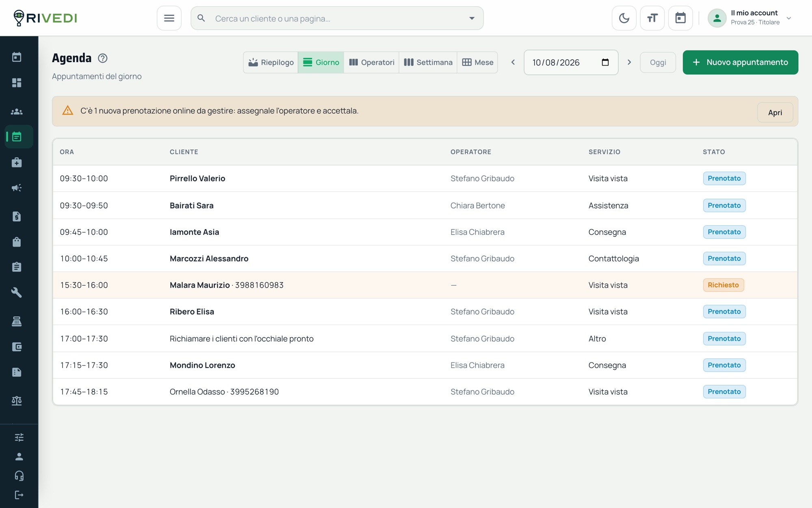The height and width of the screenshot is (508, 812).
Task: Open the sidebar clients group icon
Action: click(x=17, y=111)
